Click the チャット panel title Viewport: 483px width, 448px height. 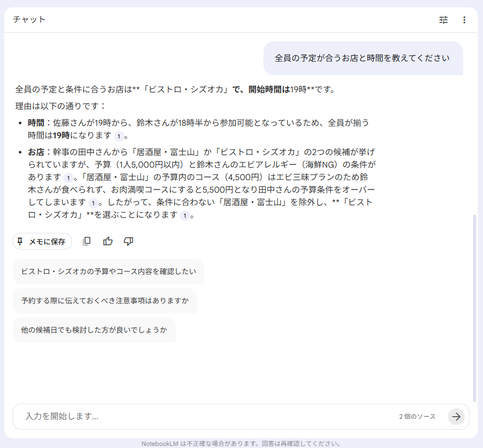(x=29, y=20)
